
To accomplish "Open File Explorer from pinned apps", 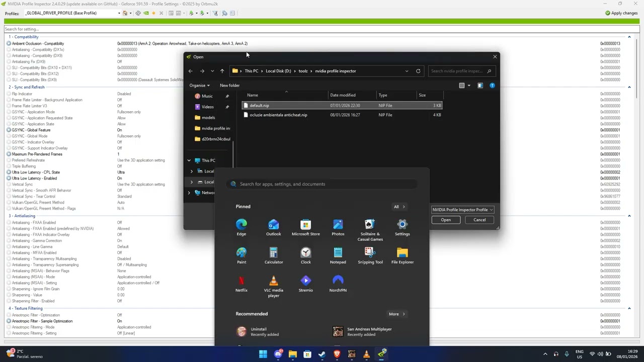I will [x=403, y=255].
